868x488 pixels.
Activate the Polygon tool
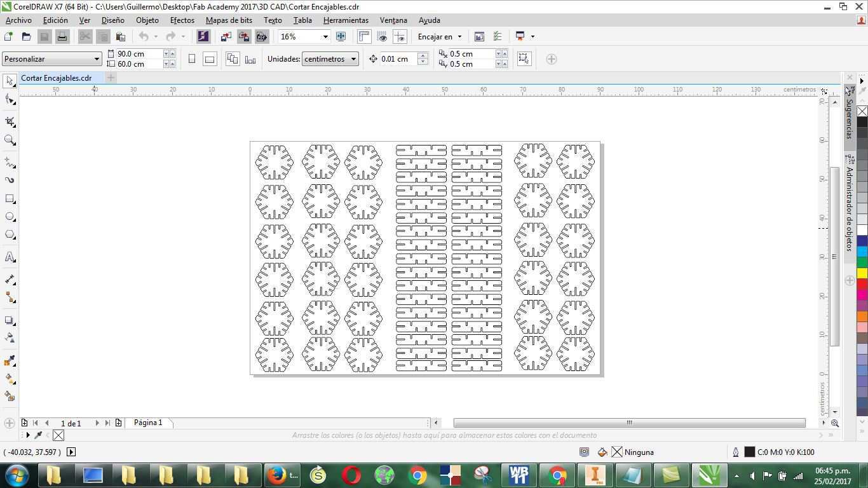(x=10, y=234)
